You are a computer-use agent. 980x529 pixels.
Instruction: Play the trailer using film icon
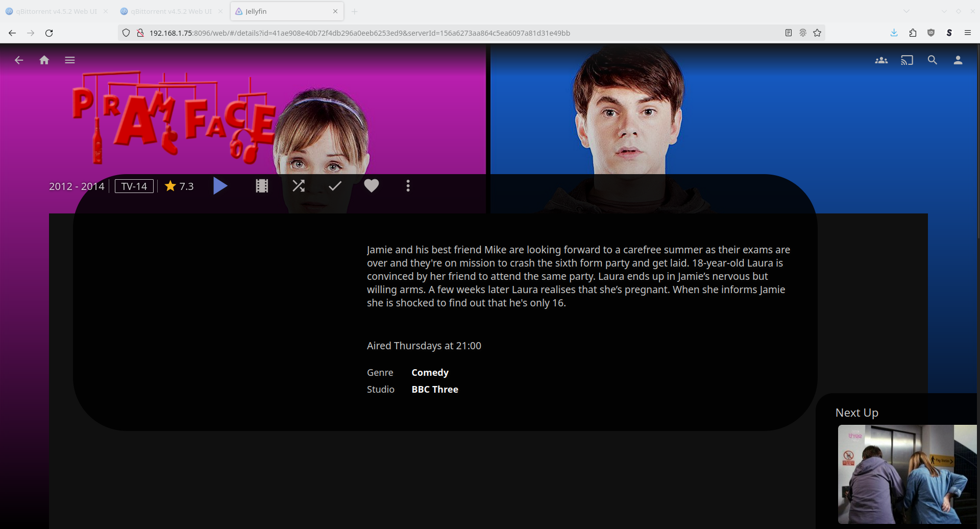[x=262, y=186]
